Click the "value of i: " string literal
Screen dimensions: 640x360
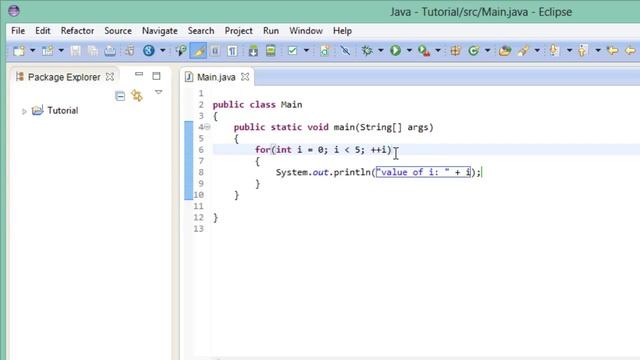[x=413, y=172]
